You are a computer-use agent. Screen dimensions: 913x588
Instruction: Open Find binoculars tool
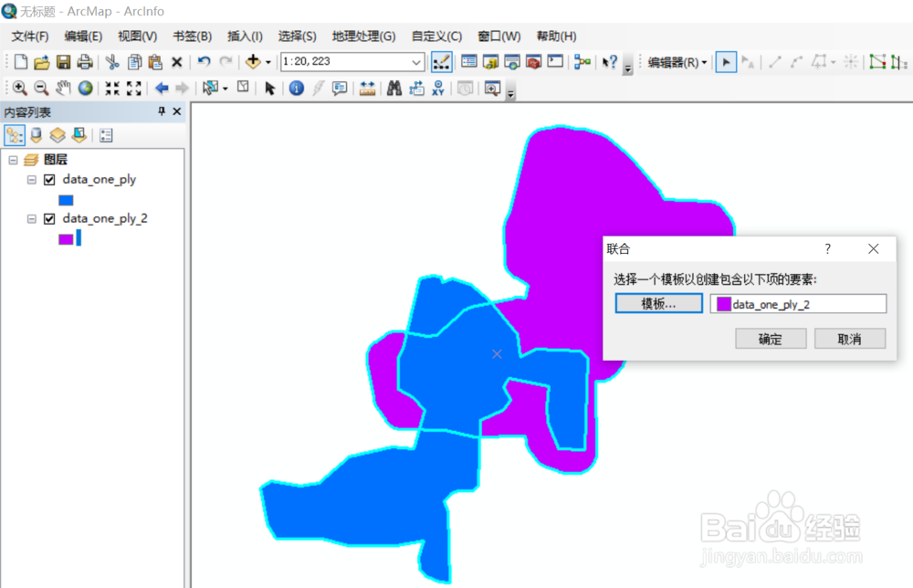tap(394, 89)
